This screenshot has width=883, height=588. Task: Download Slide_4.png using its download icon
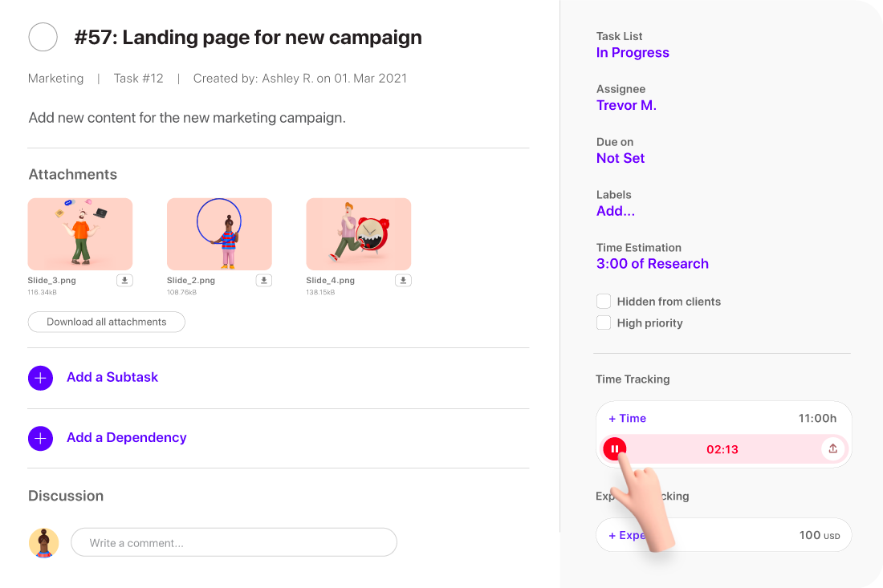[403, 280]
